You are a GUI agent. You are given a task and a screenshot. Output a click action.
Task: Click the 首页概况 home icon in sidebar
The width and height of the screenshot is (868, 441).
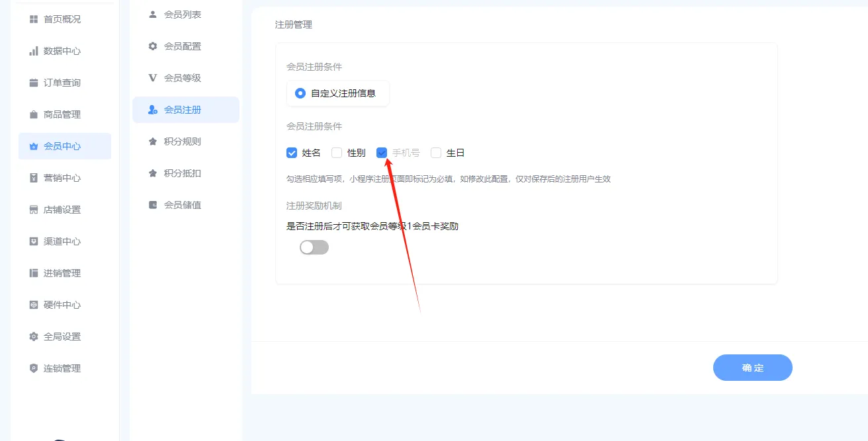tap(33, 19)
